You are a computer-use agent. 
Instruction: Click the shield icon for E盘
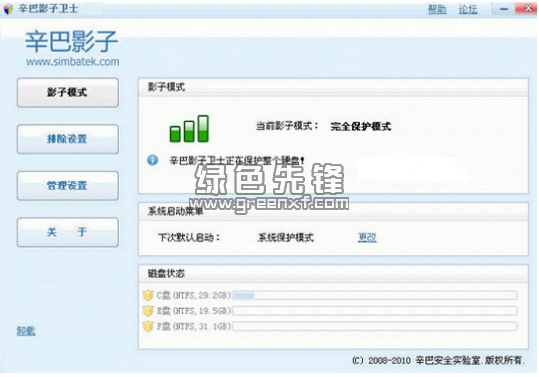(148, 311)
